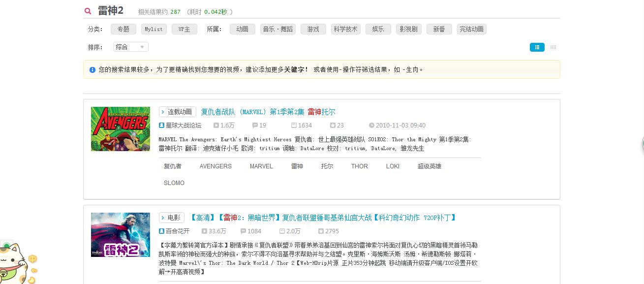This screenshot has height=284, width=644.
Task: Click the THOR tag
Action: (360, 166)
